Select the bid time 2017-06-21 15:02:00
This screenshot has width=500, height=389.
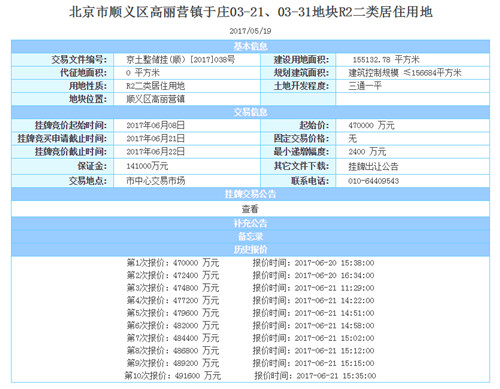point(334,338)
